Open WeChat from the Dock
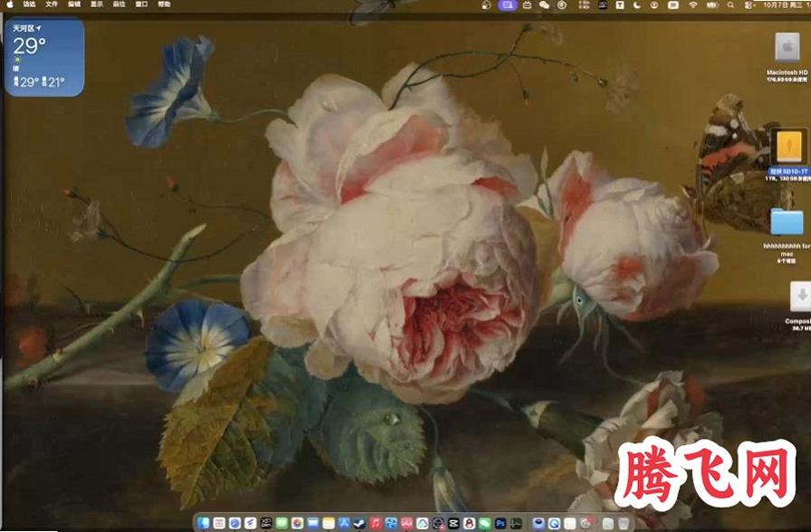The width and height of the screenshot is (811, 532). coord(485,523)
